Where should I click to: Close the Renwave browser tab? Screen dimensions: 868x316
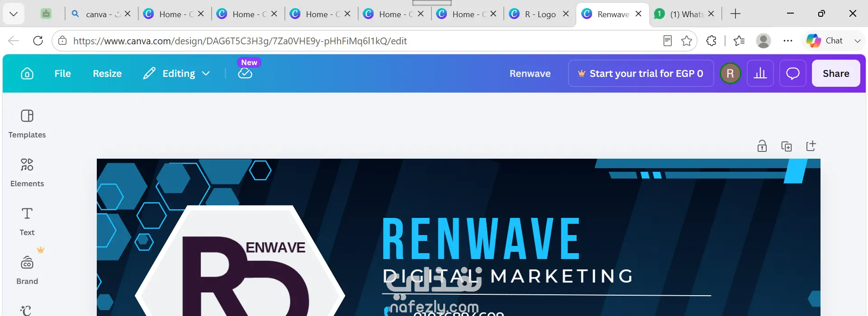pos(638,14)
